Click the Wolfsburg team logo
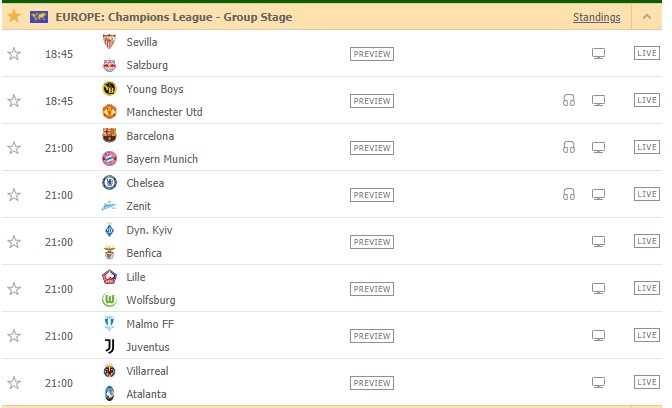Screen dimensions: 672x408 coord(109,300)
